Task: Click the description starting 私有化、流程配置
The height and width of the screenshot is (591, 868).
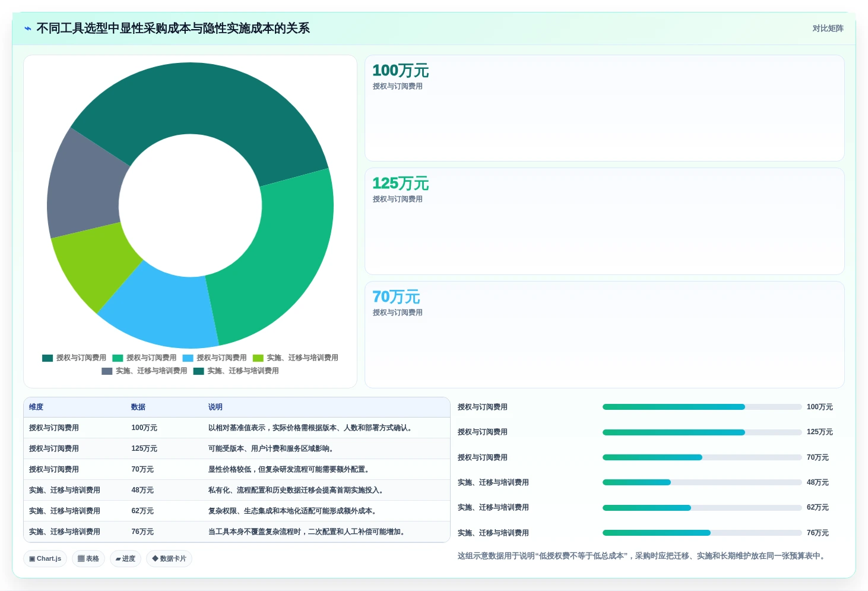Action: [297, 491]
